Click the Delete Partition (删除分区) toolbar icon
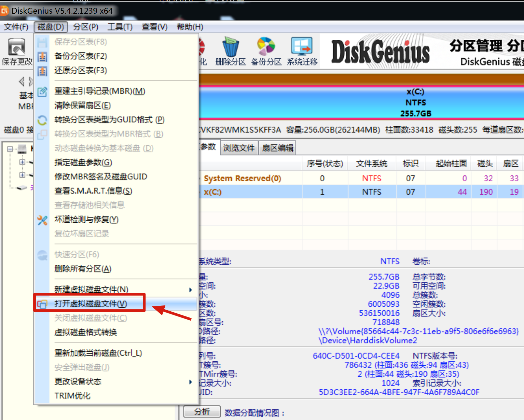The image size is (524, 420). 230,52
